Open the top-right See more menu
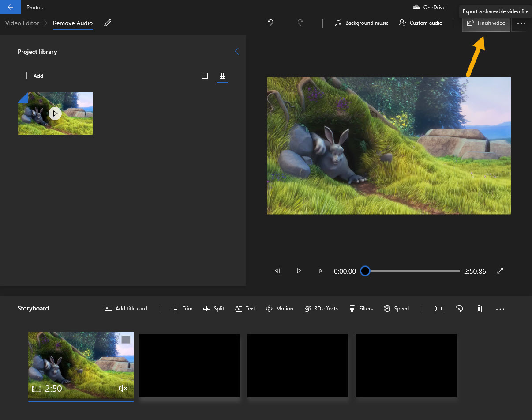 [x=521, y=23]
